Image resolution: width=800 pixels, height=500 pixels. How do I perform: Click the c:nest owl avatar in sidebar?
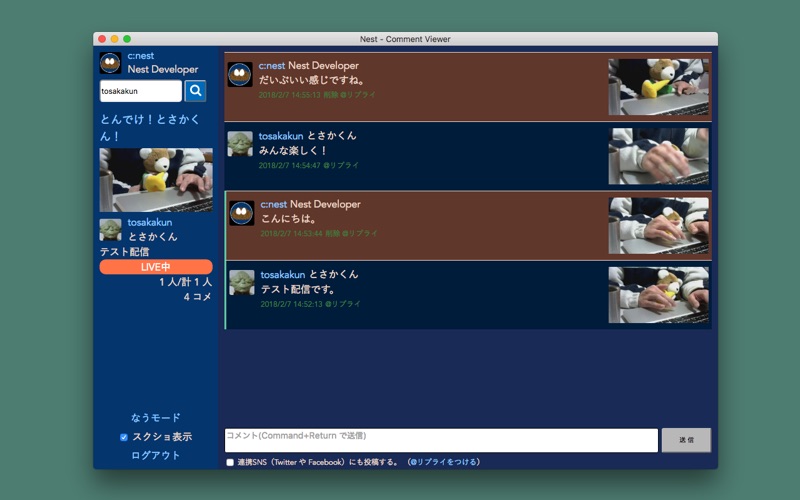pyautogui.click(x=110, y=63)
